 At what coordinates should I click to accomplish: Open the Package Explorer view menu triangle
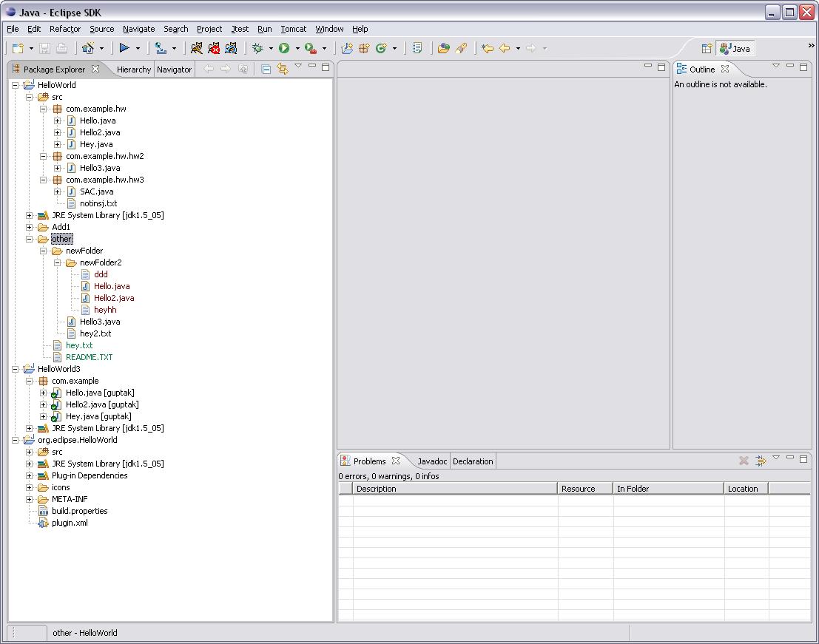[x=298, y=66]
